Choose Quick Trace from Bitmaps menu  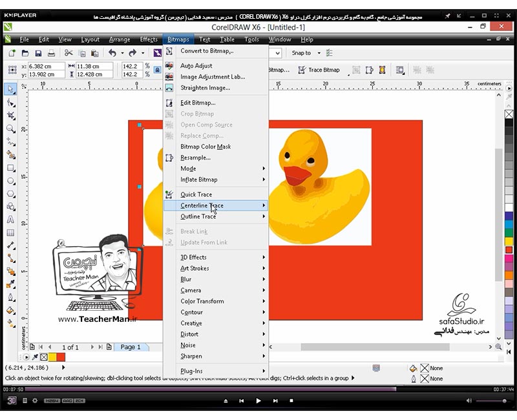click(x=216, y=194)
